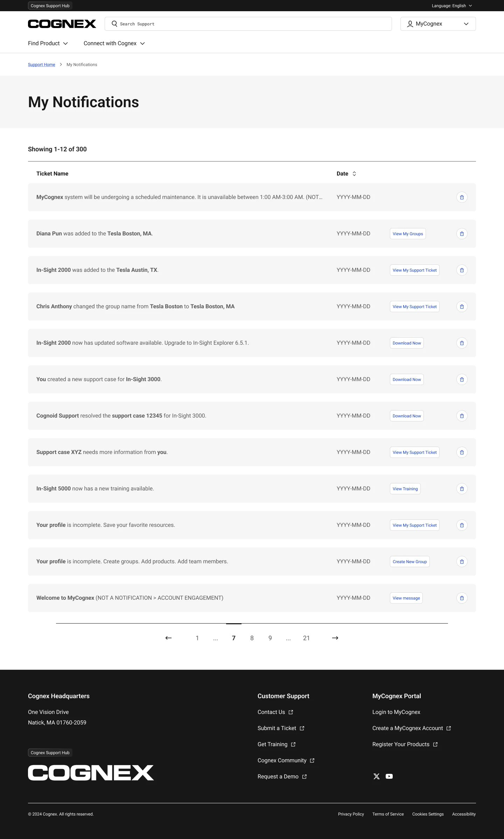Expand the Connect with Cognex menu
504x839 pixels.
click(114, 43)
